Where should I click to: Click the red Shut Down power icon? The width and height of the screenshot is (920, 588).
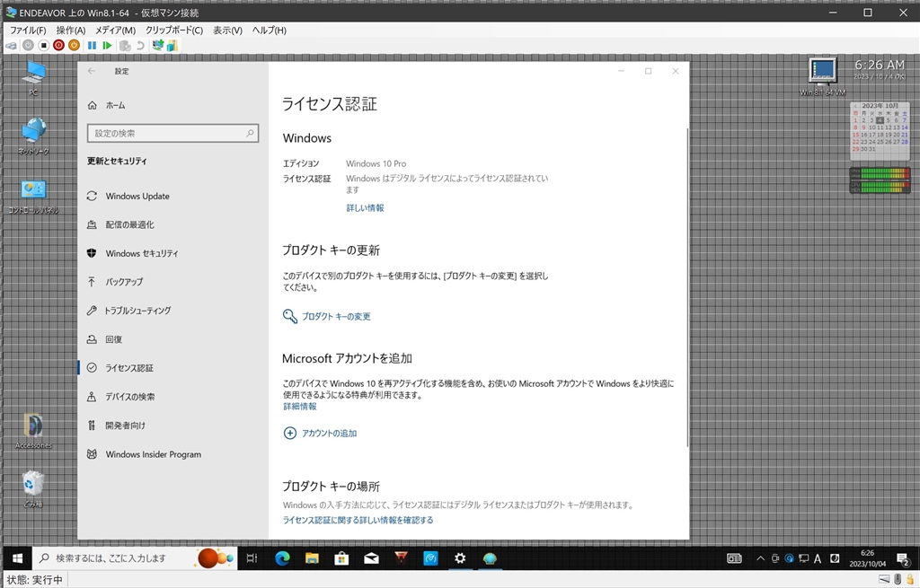click(x=58, y=45)
